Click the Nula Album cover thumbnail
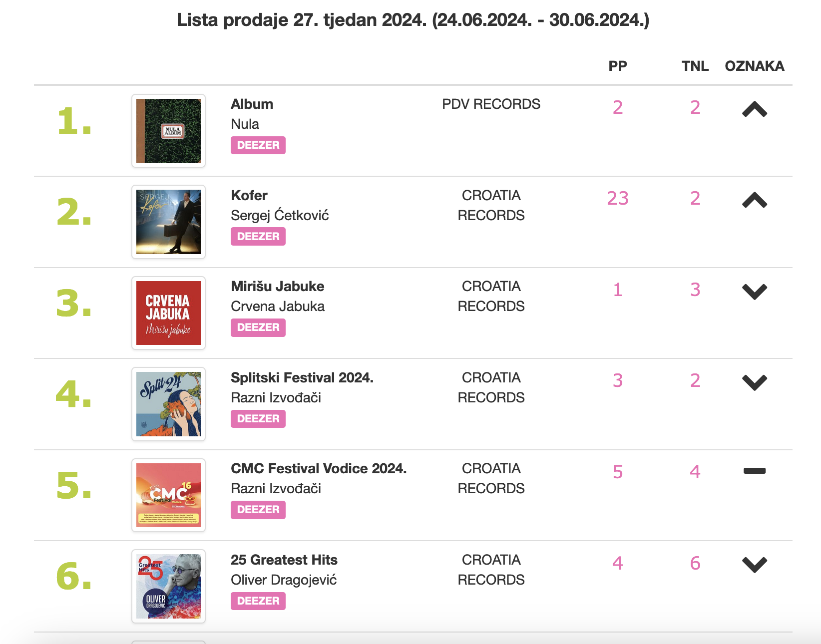The height and width of the screenshot is (644, 821). tap(168, 131)
